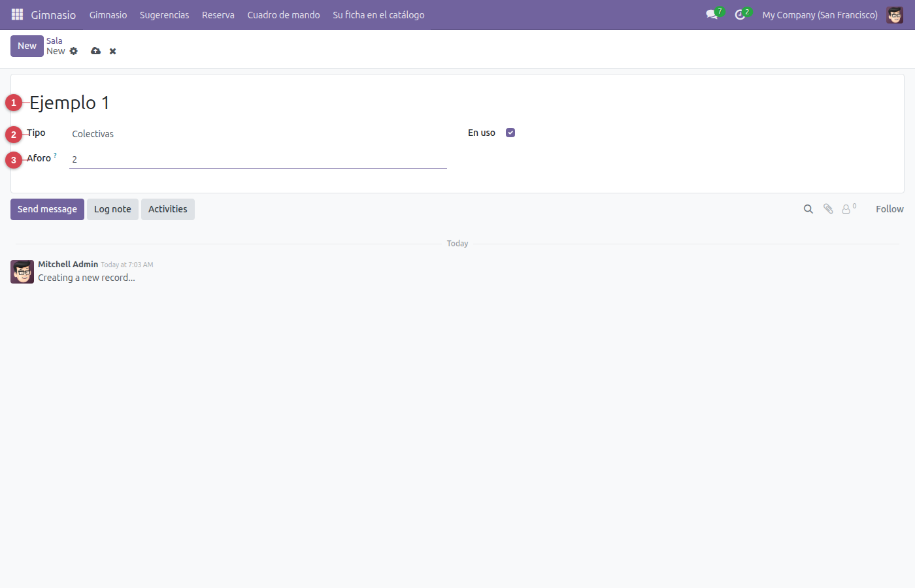
Task: Open Su ficha en el catálogo menu
Action: [378, 14]
